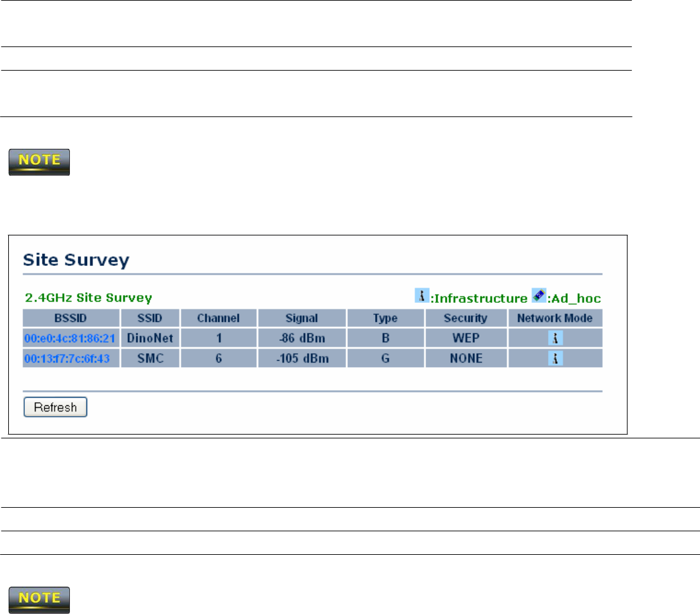Click the Infrastructure icon in DinoNet row
700x614 pixels.
[x=555, y=338]
